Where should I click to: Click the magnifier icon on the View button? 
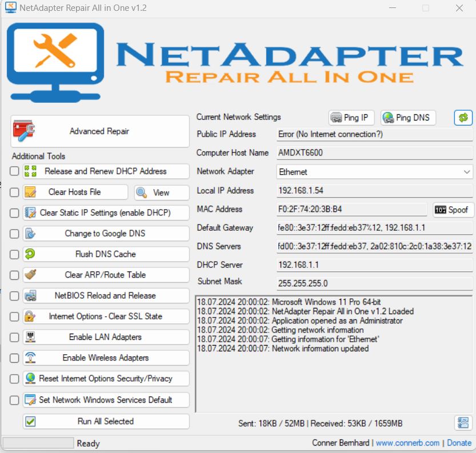[142, 193]
